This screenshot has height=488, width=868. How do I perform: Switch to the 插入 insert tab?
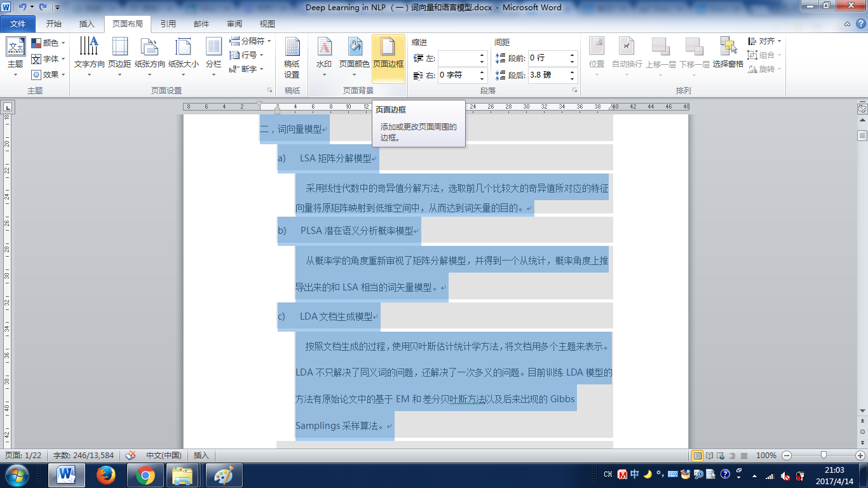[x=86, y=24]
